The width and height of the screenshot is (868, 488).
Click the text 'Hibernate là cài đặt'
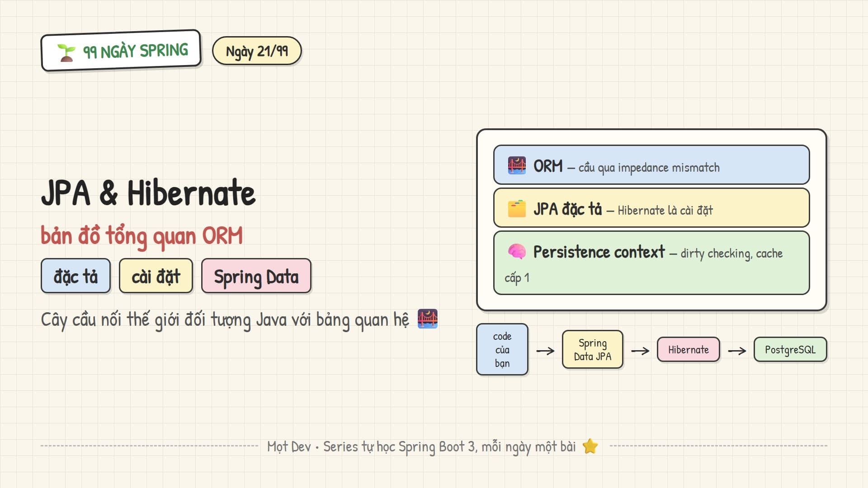665,211
